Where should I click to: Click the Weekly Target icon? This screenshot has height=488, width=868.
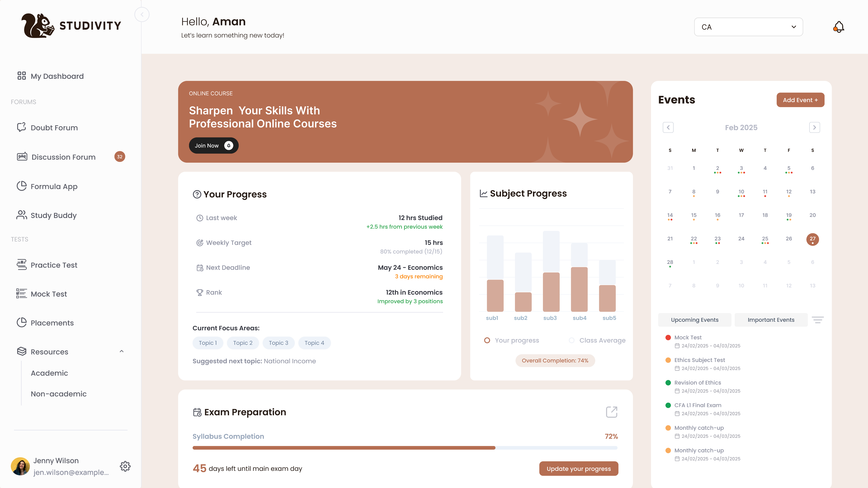click(x=200, y=243)
